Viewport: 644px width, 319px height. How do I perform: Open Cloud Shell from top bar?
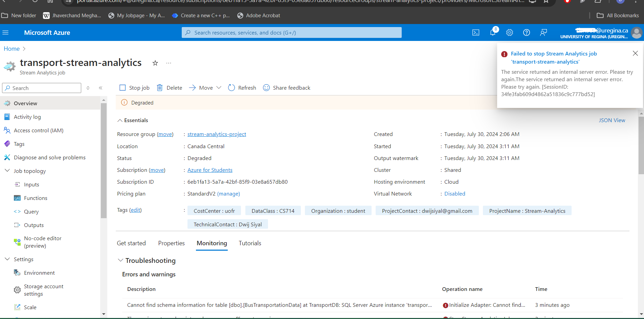(x=476, y=32)
